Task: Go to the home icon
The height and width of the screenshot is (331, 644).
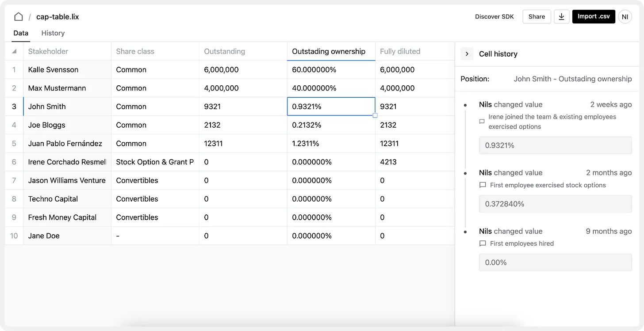Action: [18, 17]
